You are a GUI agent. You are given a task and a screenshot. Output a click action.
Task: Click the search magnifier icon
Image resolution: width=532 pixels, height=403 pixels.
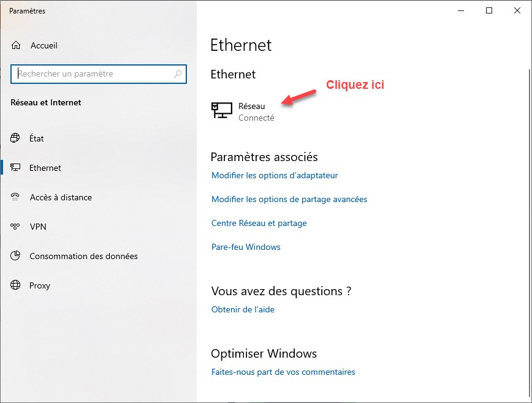click(x=178, y=74)
